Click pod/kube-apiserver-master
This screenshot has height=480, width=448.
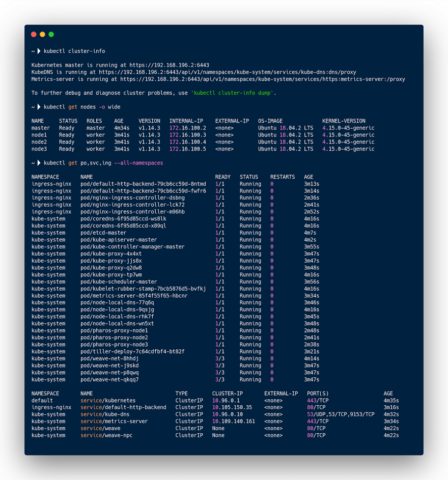119,240
